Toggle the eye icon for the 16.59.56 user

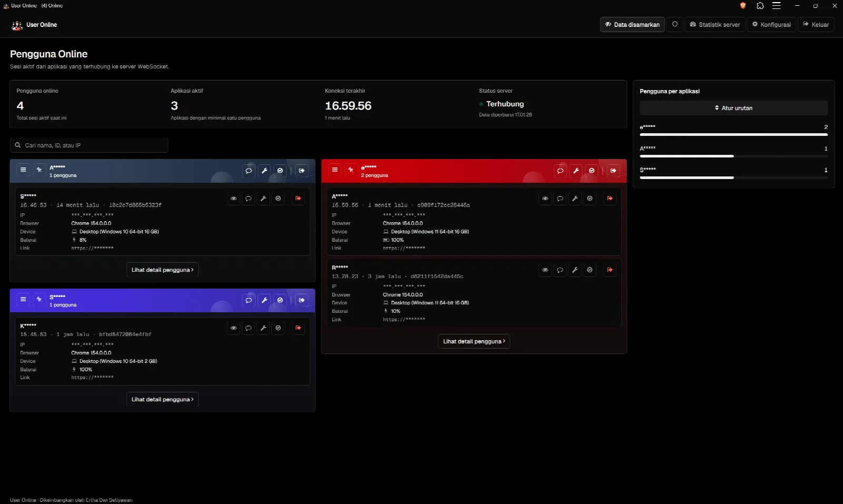[x=545, y=199]
